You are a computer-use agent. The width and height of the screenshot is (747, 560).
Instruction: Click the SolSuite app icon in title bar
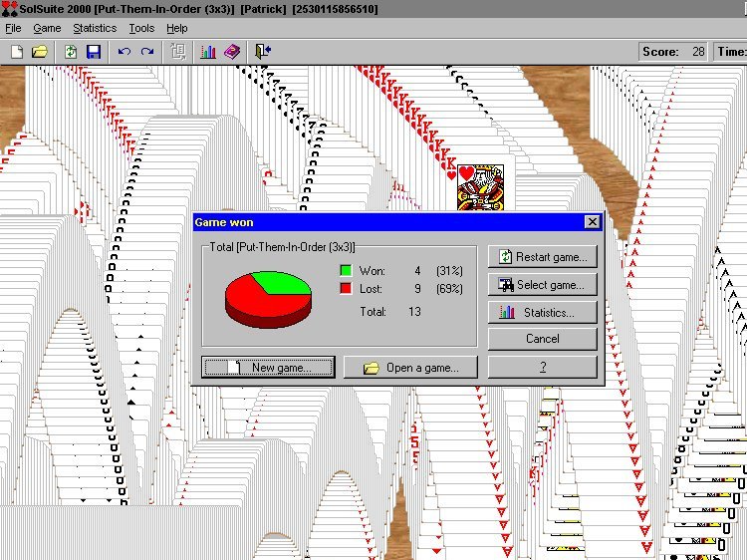(x=9, y=9)
